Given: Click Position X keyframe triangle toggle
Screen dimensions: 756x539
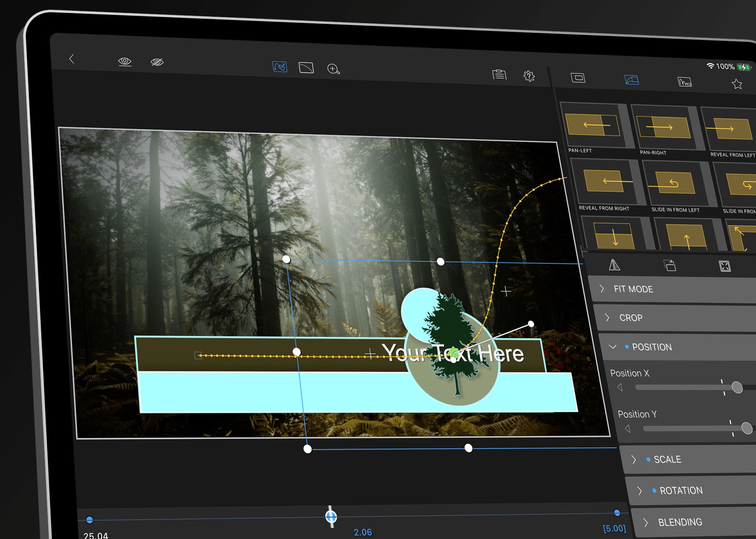Looking at the screenshot, I should [619, 387].
